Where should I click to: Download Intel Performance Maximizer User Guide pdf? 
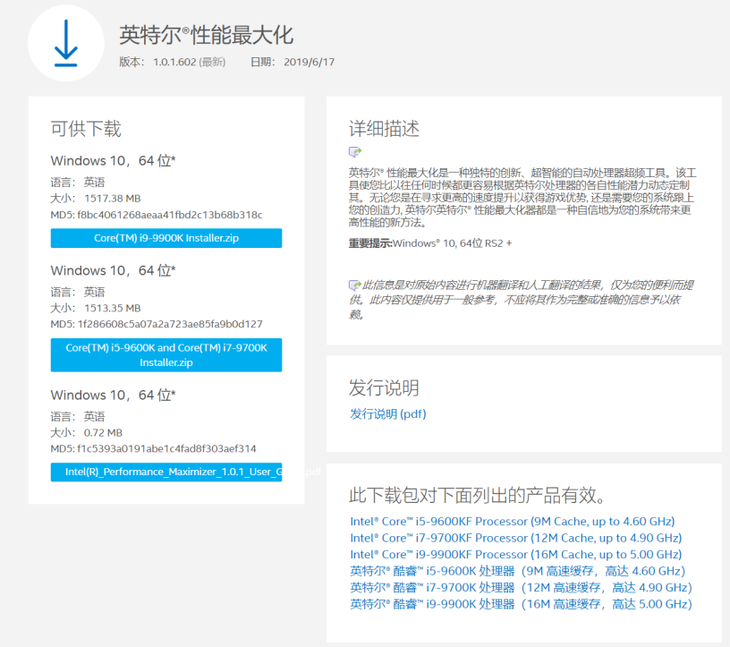(166, 472)
